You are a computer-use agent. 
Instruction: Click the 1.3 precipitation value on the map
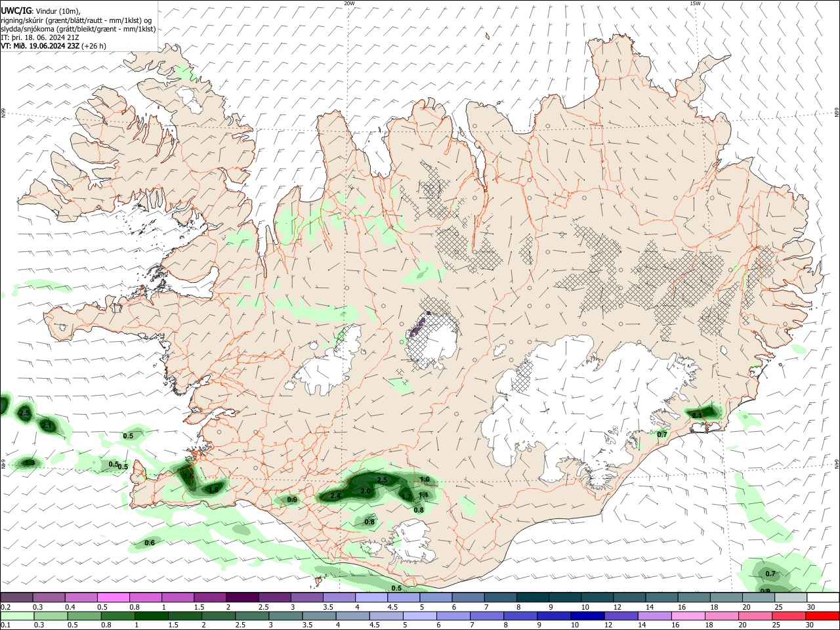(x=30, y=463)
